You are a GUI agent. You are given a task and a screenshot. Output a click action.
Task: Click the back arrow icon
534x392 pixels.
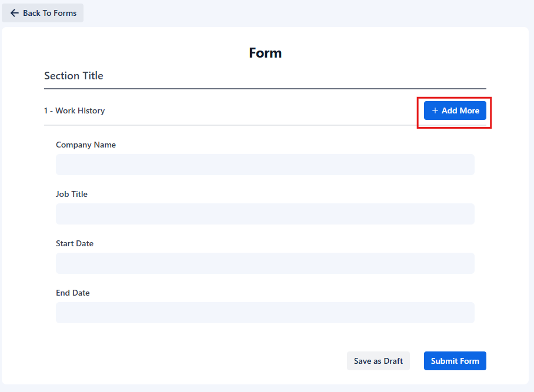pos(15,12)
